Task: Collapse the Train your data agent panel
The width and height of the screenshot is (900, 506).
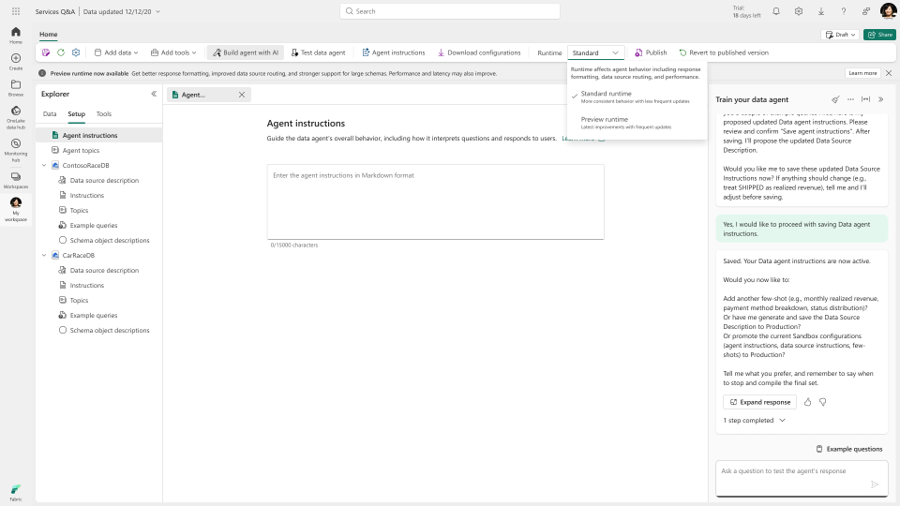Action: pyautogui.click(x=880, y=99)
